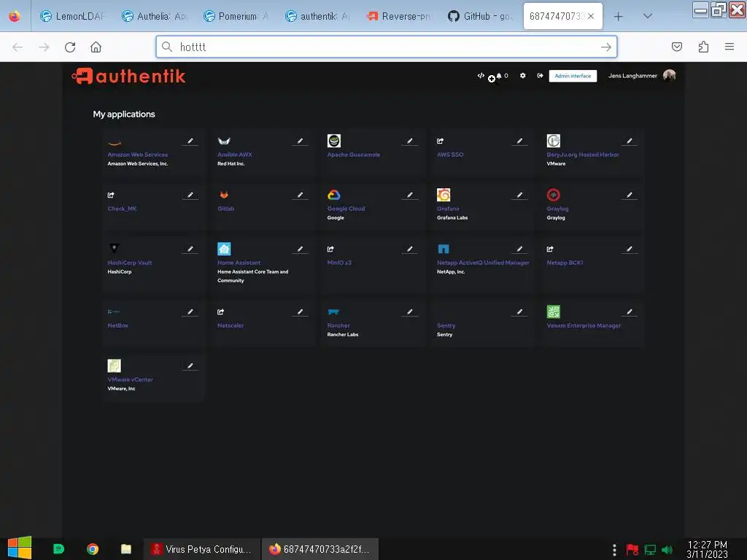Screen dimensions: 747x560
Task: Switch to the GitHub browser tab
Action: pos(481,16)
